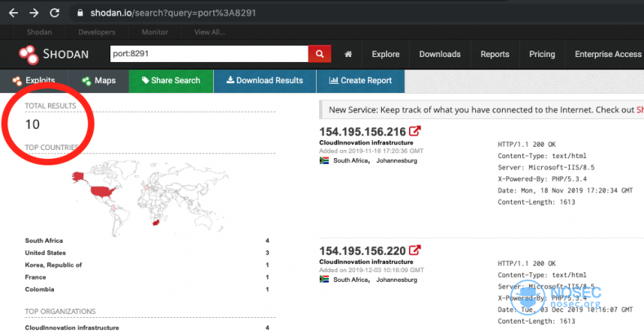Click the total results value 10
Viewport: 644px width, 335px height.
[x=33, y=124]
